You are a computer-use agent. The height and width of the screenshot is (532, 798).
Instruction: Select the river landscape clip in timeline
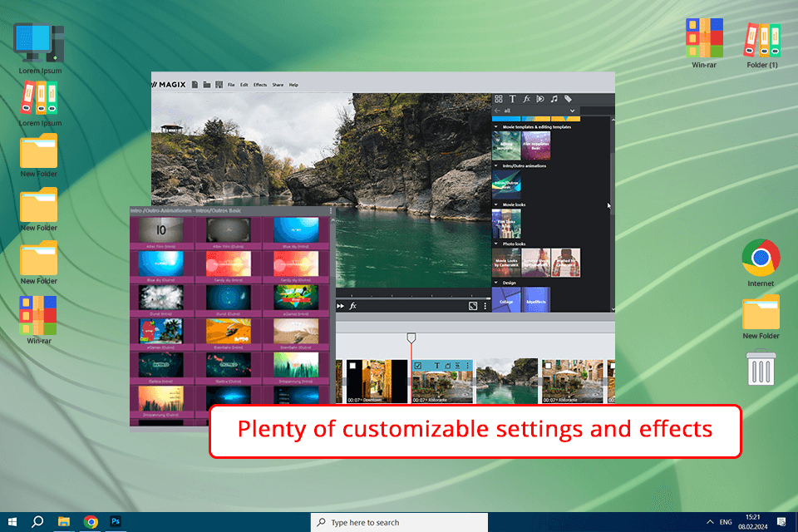point(506,381)
